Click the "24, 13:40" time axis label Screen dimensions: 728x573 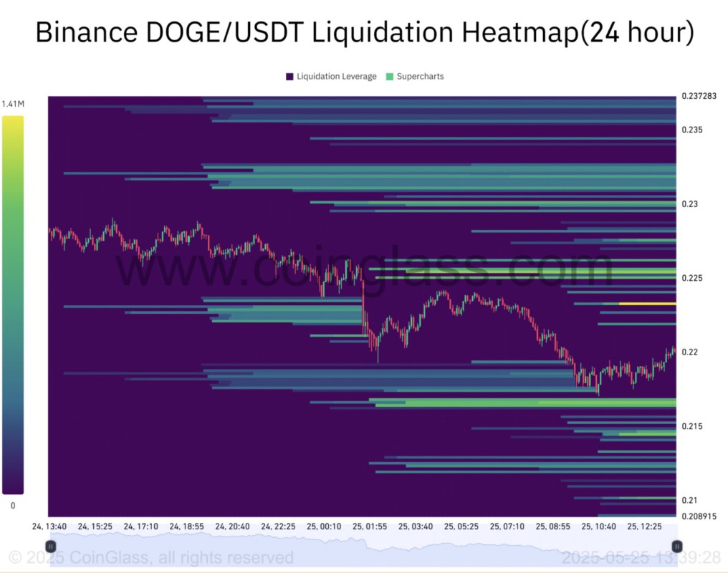[49, 526]
